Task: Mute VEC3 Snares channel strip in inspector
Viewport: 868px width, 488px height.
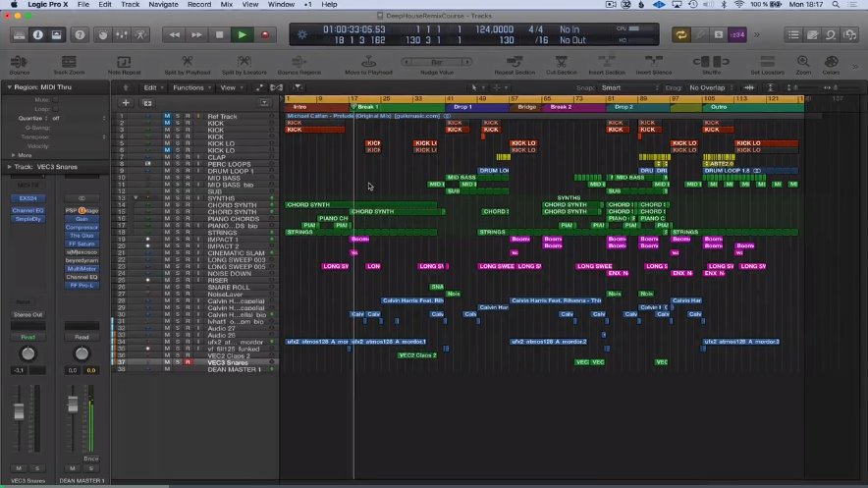Action: point(19,468)
